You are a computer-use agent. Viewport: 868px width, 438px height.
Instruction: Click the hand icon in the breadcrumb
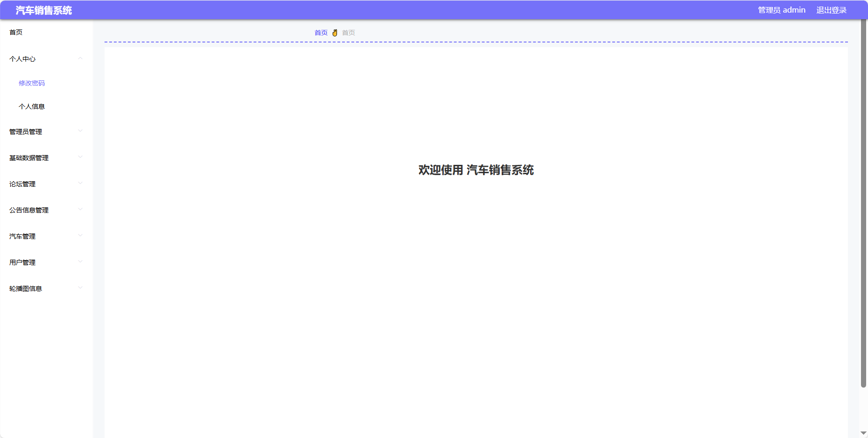tap(335, 33)
